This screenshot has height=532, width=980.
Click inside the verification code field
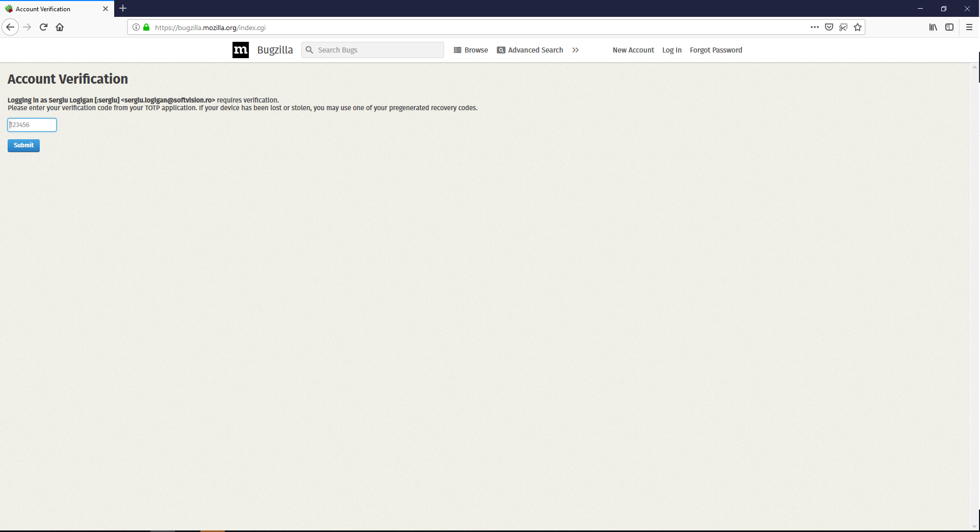32,124
